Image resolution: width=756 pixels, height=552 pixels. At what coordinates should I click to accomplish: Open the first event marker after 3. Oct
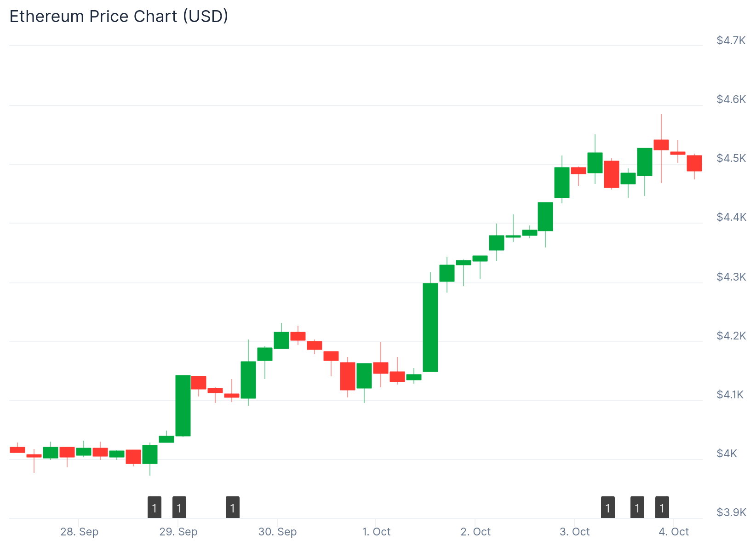(x=608, y=507)
